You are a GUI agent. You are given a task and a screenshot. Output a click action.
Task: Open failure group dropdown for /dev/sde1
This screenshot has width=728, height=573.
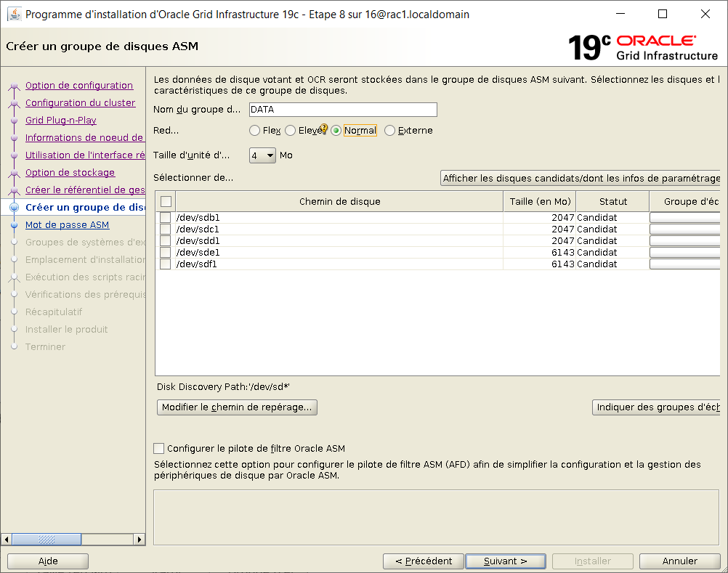point(685,253)
